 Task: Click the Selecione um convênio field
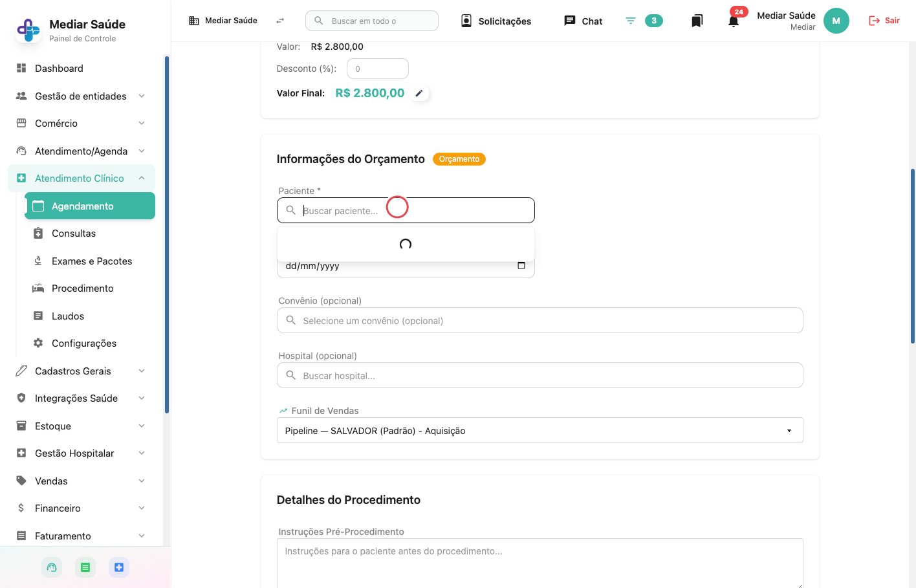click(540, 320)
